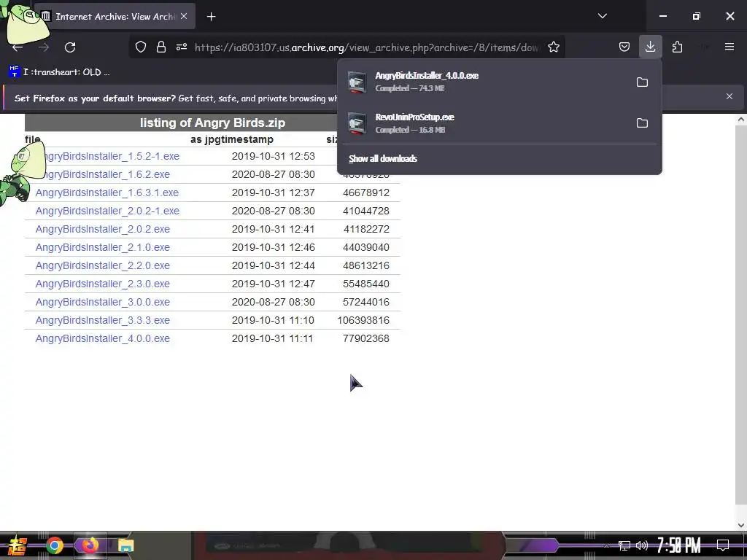The height and width of the screenshot is (560, 747).
Task: Click the scrollbar down arrow
Action: [x=740, y=525]
